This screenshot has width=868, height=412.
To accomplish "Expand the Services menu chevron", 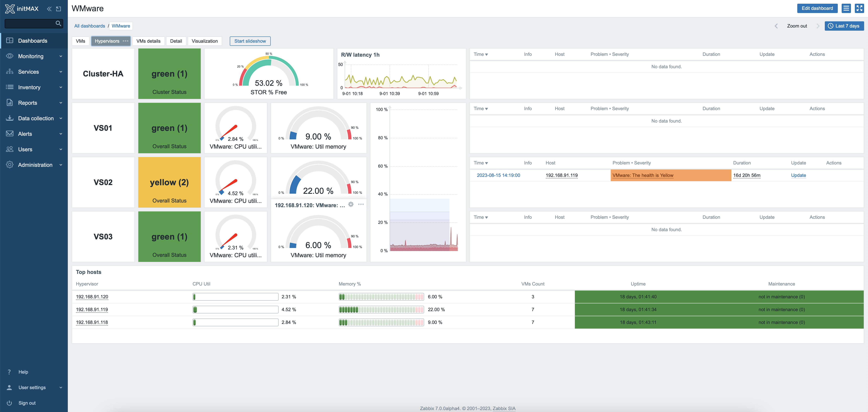I will click(61, 72).
